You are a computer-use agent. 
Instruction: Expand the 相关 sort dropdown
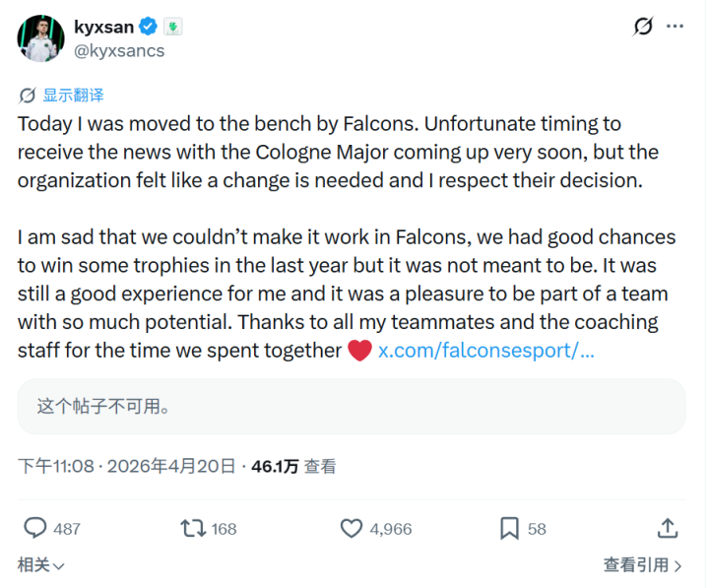click(x=41, y=565)
